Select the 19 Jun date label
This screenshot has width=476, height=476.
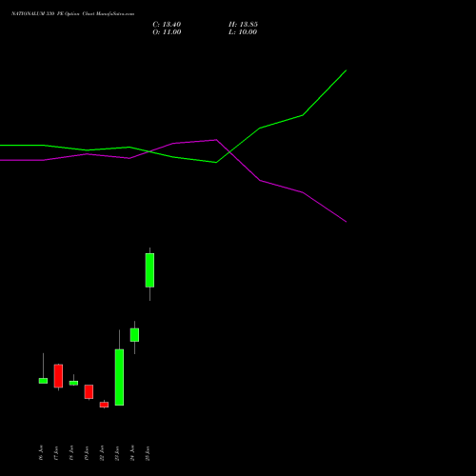coord(87,452)
